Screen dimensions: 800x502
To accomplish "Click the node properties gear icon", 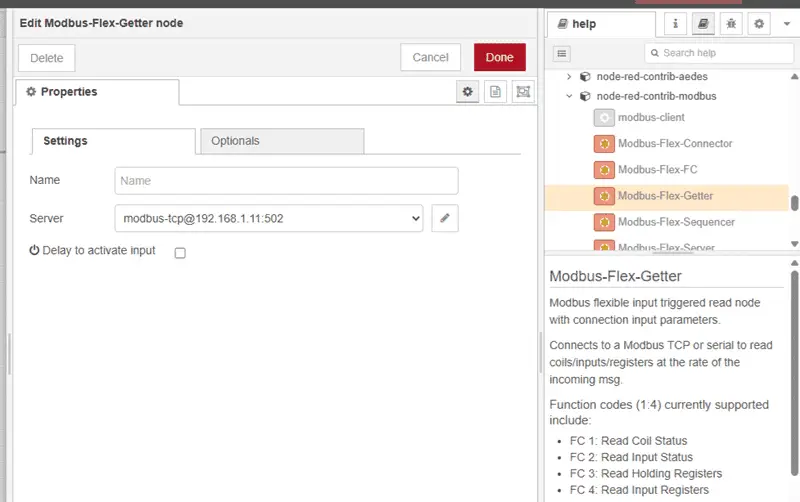I will (467, 92).
